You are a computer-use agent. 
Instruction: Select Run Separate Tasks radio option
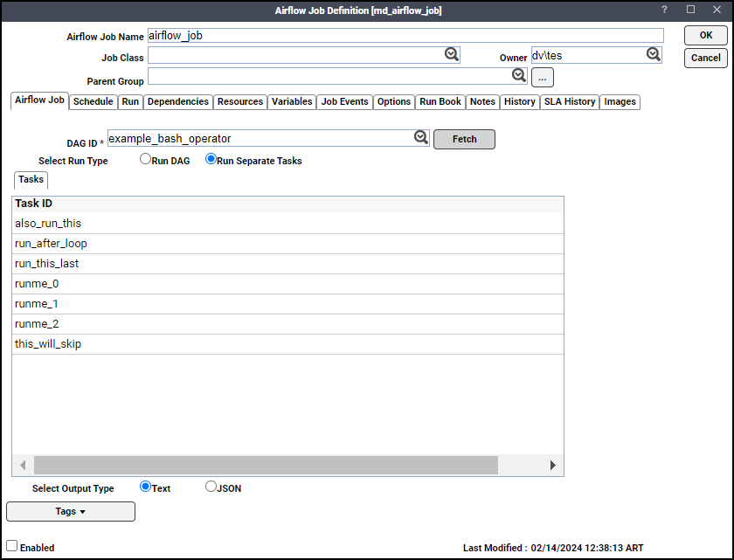click(x=211, y=159)
